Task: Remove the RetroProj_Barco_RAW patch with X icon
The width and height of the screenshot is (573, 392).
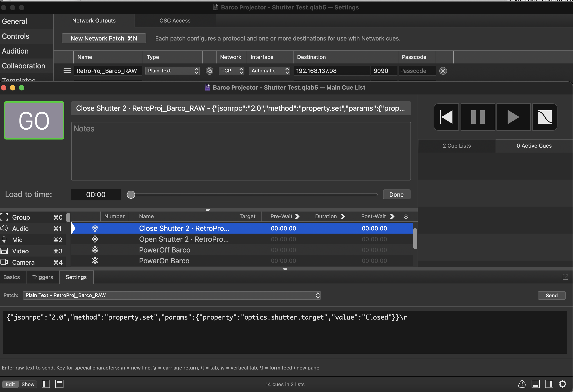Action: pyautogui.click(x=443, y=71)
